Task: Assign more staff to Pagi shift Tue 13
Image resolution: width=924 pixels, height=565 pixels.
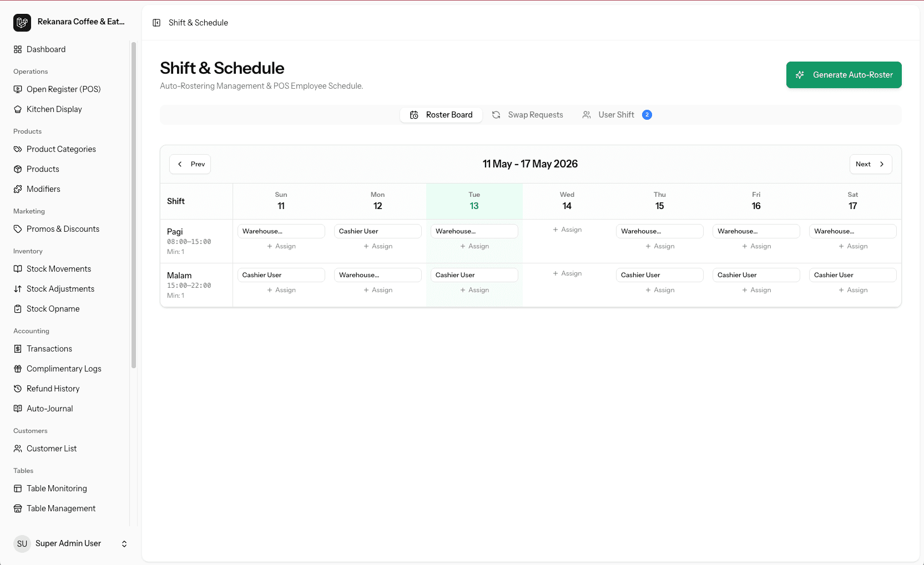Action: [474, 246]
